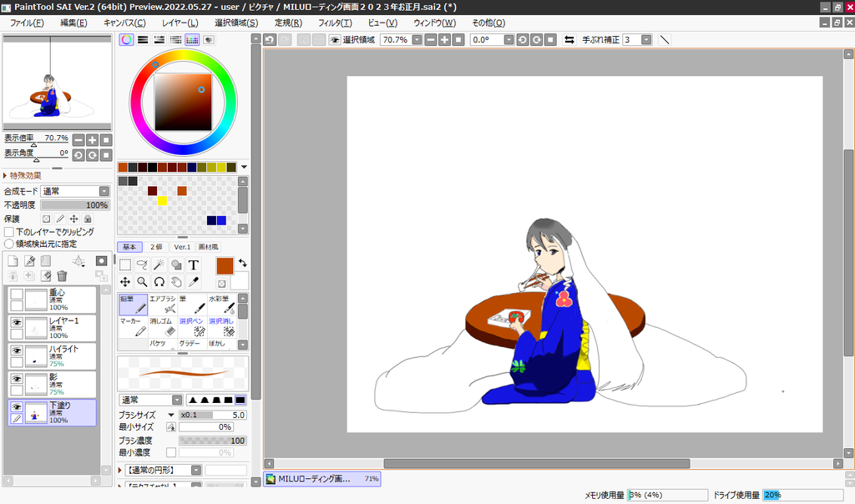Choose the 消しゴム eraser brush
Image resolution: width=855 pixels, height=504 pixels.
[163, 327]
